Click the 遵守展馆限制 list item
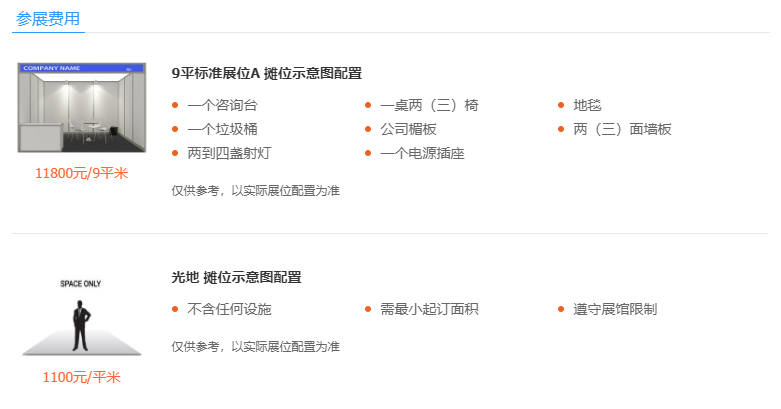781x409 pixels. point(615,309)
